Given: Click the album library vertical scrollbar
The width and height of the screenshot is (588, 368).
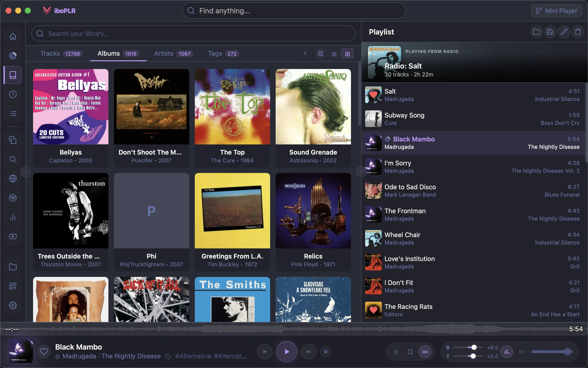Looking at the screenshot, I should click(x=360, y=94).
